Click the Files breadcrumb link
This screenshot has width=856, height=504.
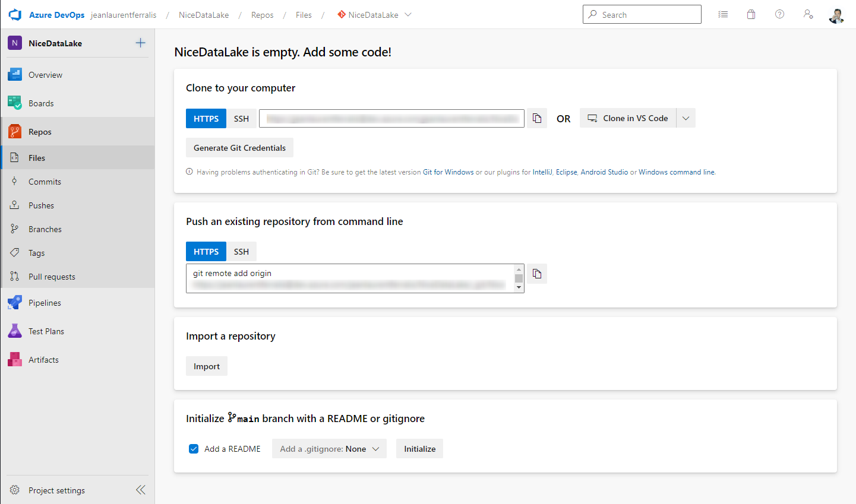coord(304,15)
